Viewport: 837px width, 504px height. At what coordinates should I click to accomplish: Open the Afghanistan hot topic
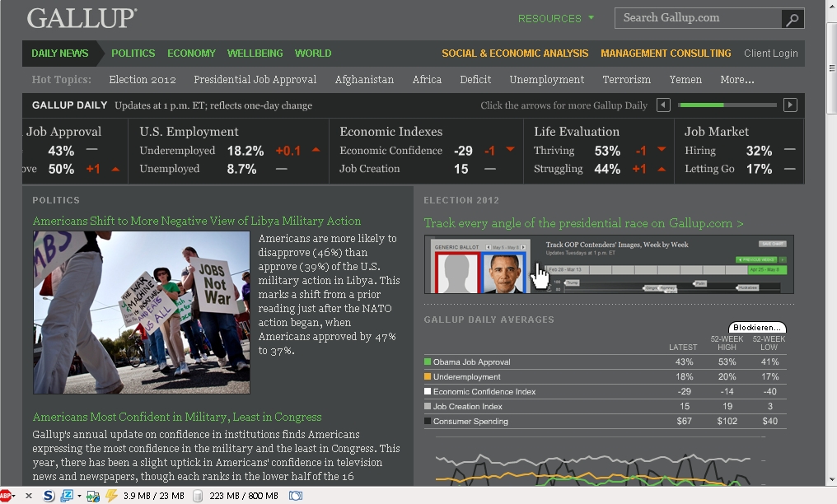point(365,79)
